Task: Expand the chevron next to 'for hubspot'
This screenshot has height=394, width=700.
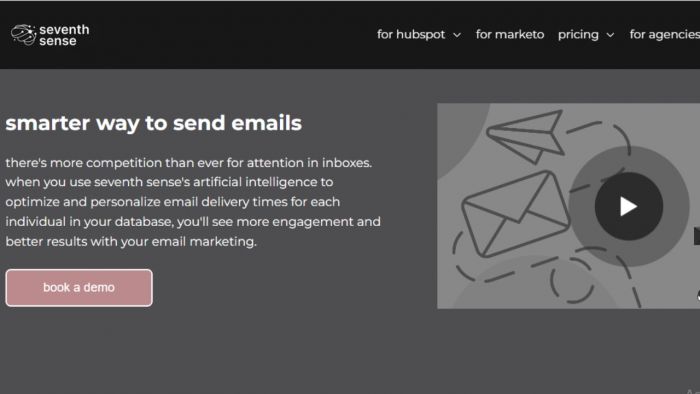Action: (x=457, y=35)
